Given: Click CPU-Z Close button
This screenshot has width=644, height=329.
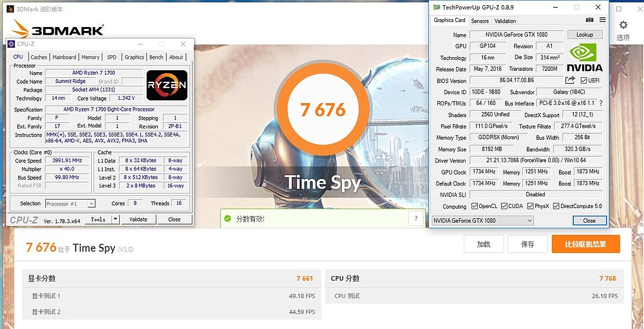Looking at the screenshot, I should (x=174, y=220).
